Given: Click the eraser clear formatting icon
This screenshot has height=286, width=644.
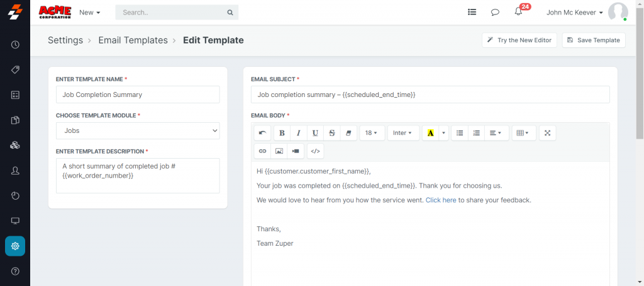Looking at the screenshot, I should tap(348, 133).
